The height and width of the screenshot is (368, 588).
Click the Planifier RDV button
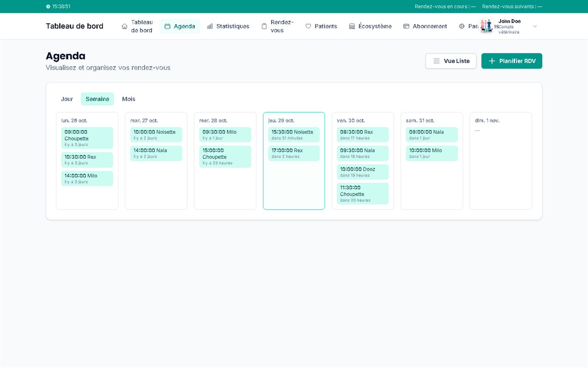(x=512, y=61)
